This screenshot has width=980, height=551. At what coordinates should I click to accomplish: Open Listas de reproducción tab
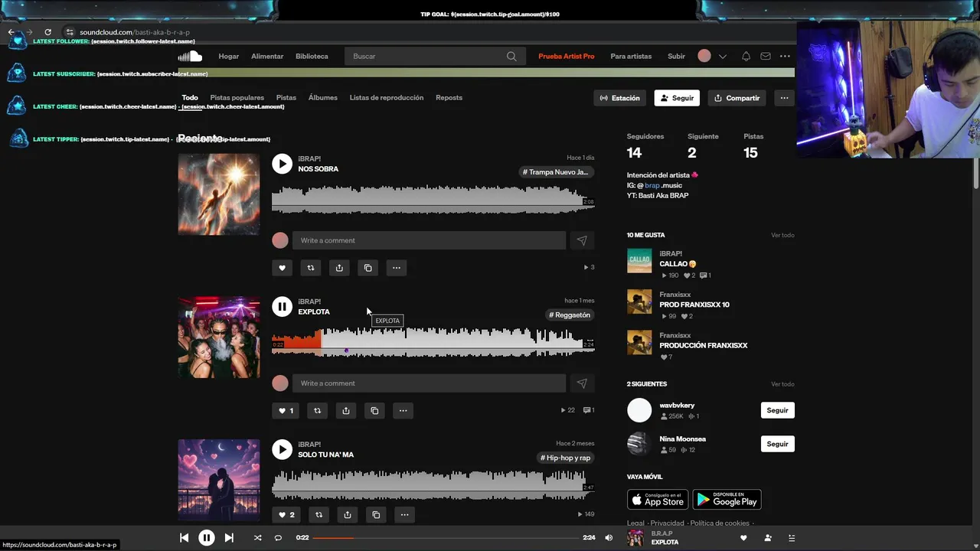pos(387,98)
